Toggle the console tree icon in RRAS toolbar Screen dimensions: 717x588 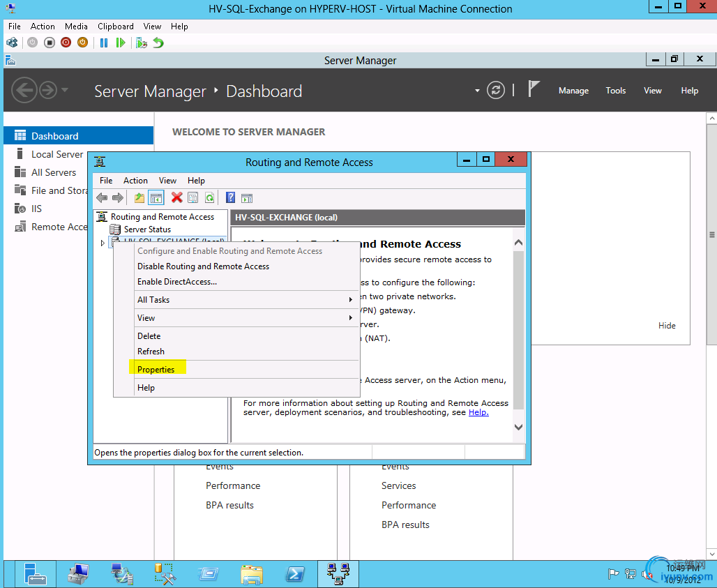(156, 198)
